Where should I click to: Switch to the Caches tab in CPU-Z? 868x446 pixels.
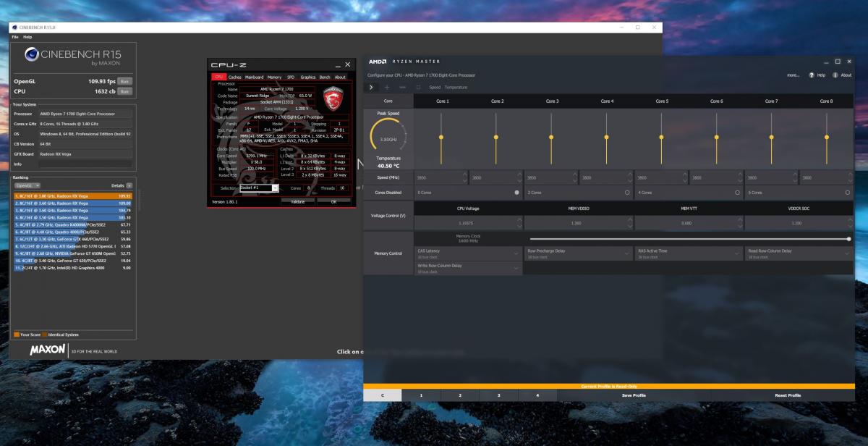(x=235, y=77)
